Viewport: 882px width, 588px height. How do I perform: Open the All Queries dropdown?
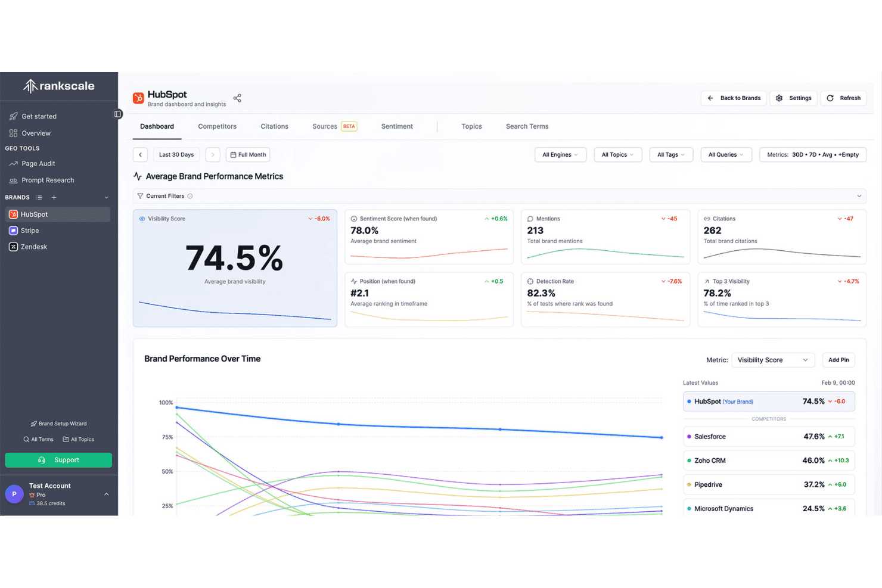[726, 155]
